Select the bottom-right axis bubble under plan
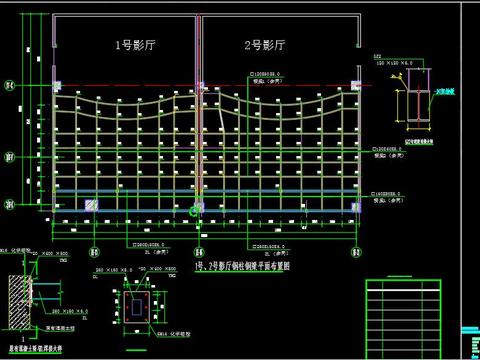 [x=356, y=252]
